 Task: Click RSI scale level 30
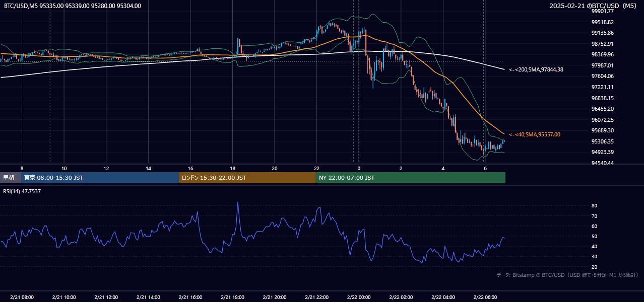pos(595,257)
